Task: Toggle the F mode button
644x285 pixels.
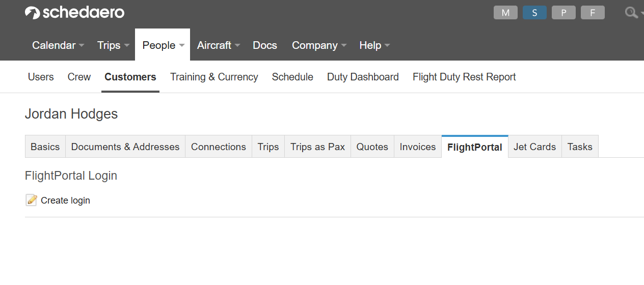Action: 593,13
